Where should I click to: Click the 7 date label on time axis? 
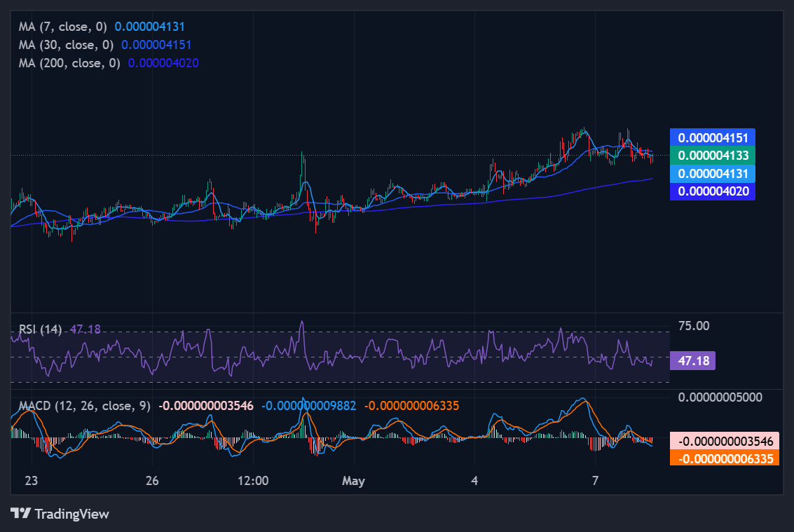596,480
